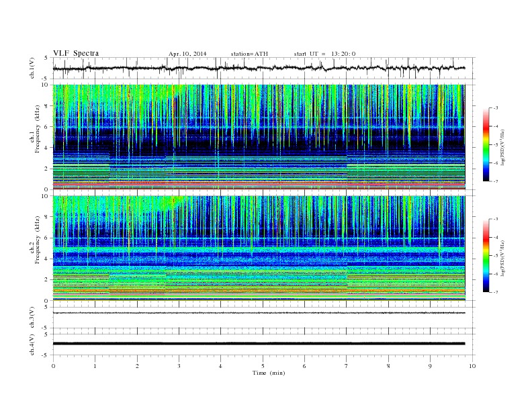532x411 pixels.
Task: Click the "Time (min)" axis label
Action: click(x=269, y=373)
